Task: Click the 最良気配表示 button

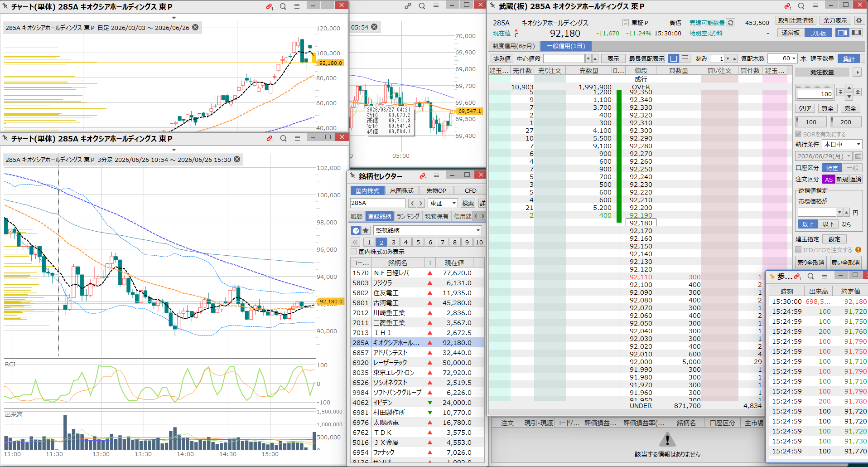Action: coord(646,58)
